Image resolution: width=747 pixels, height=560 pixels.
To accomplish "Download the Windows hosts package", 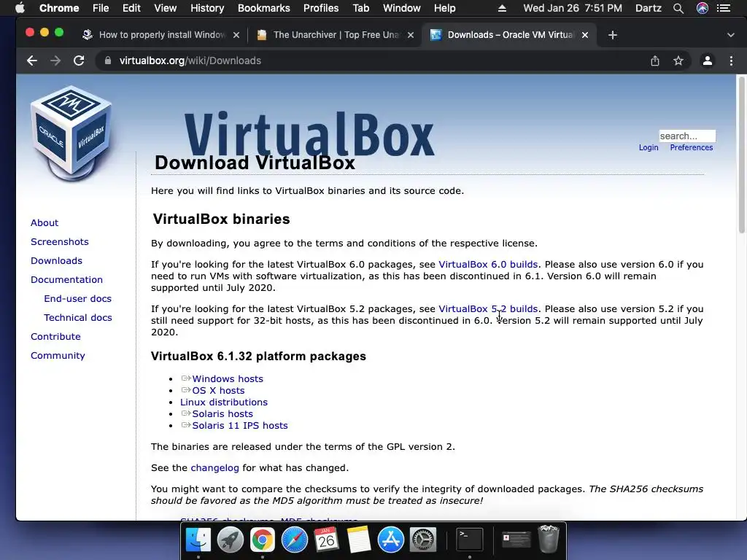I will point(228,378).
